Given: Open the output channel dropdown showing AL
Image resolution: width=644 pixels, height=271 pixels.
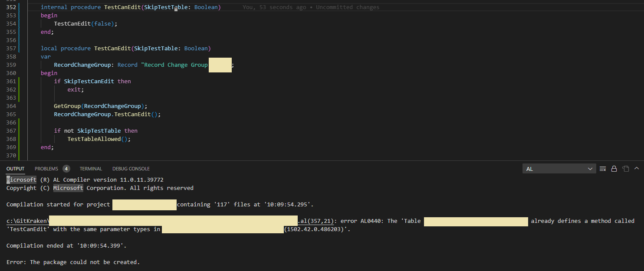Looking at the screenshot, I should coord(559,169).
